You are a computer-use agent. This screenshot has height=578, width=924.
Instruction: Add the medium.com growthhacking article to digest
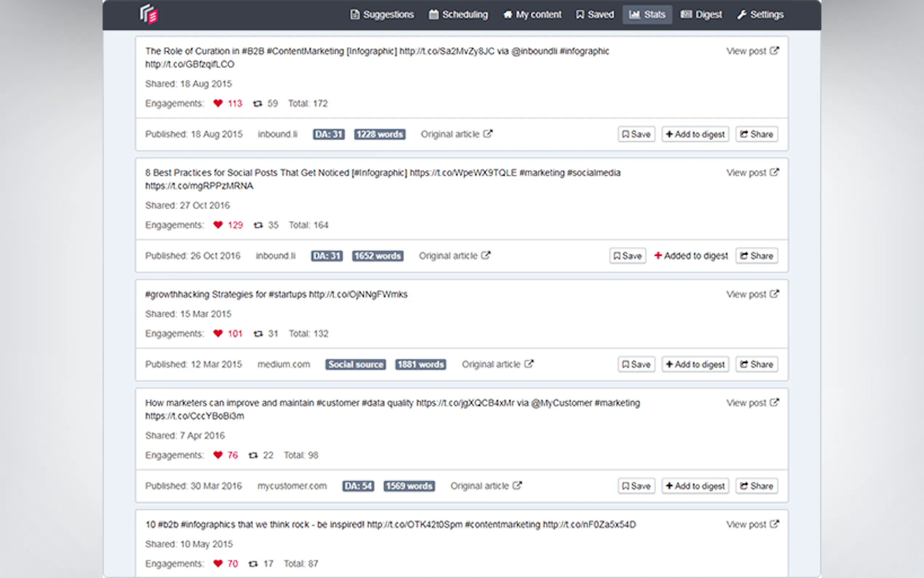[x=695, y=364]
